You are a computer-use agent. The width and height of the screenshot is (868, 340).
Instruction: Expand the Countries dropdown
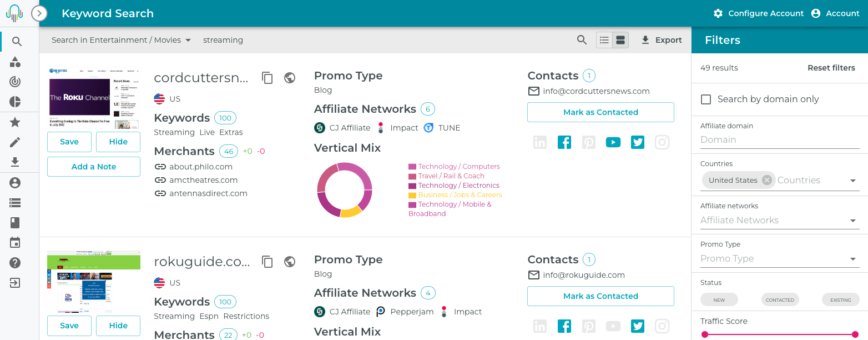[x=853, y=181]
